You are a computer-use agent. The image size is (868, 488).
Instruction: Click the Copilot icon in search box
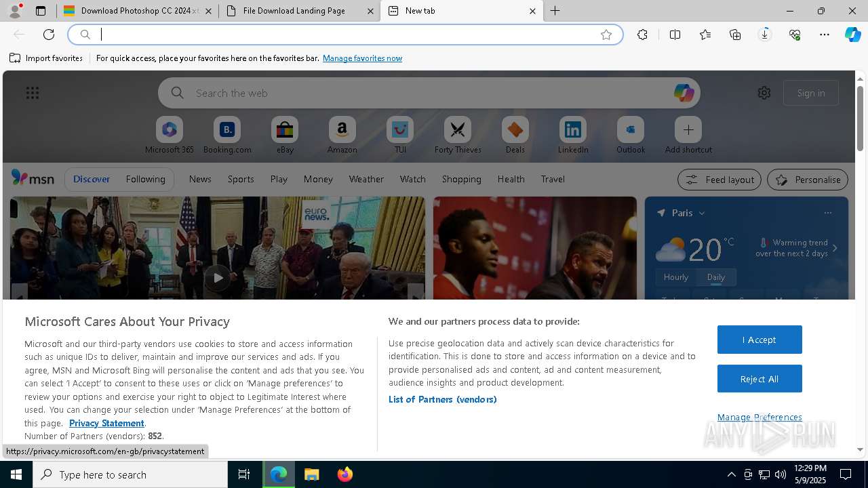pyautogui.click(x=684, y=93)
